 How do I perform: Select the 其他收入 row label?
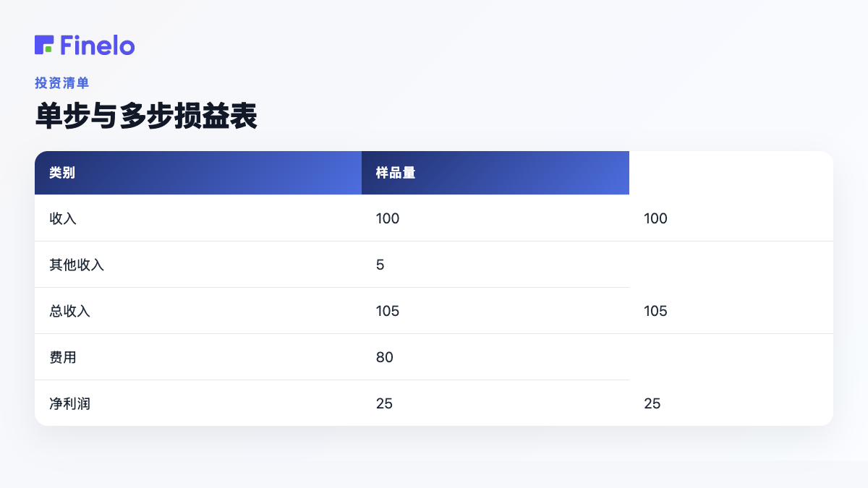click(x=77, y=265)
